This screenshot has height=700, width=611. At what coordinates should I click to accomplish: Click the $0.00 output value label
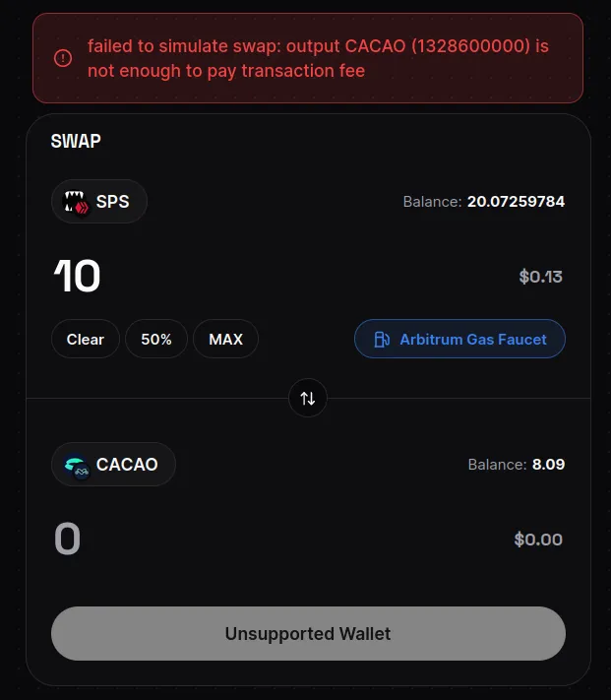point(538,540)
